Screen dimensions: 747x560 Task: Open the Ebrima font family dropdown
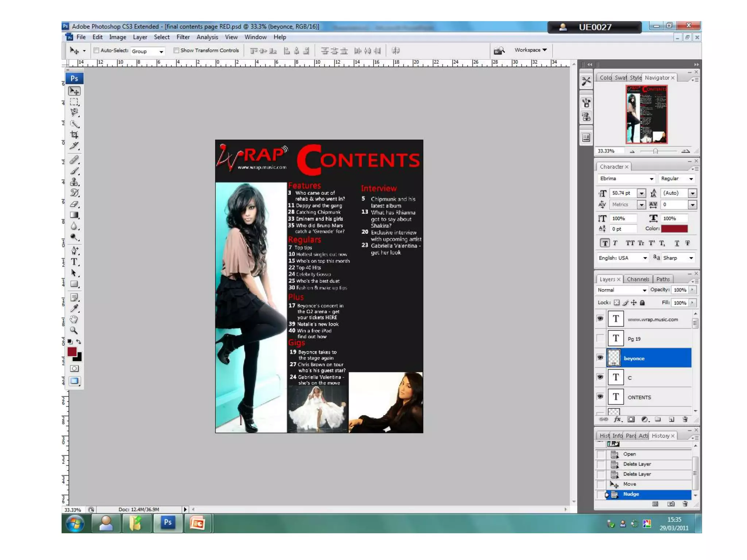pyautogui.click(x=626, y=179)
